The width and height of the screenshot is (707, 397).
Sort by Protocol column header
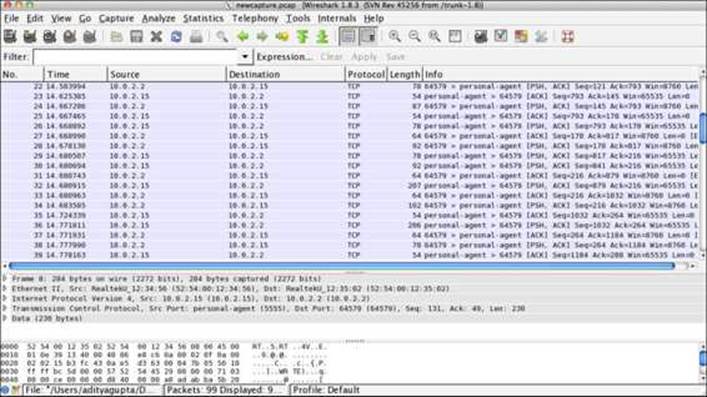[366, 74]
